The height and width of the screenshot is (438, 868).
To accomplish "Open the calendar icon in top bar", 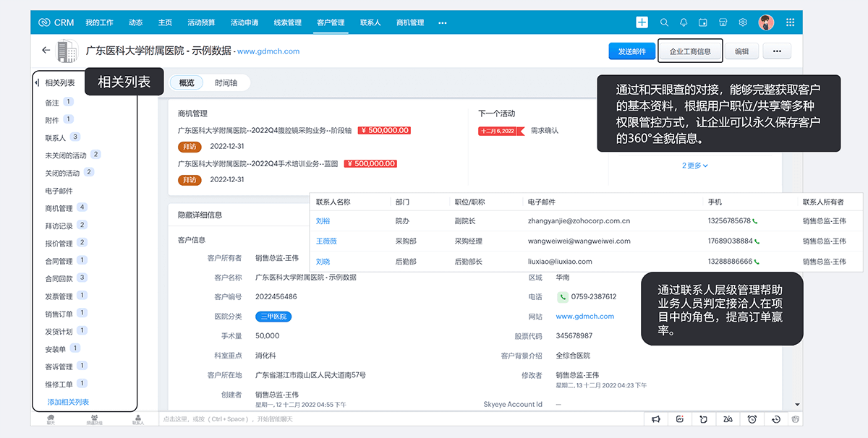I will (703, 22).
